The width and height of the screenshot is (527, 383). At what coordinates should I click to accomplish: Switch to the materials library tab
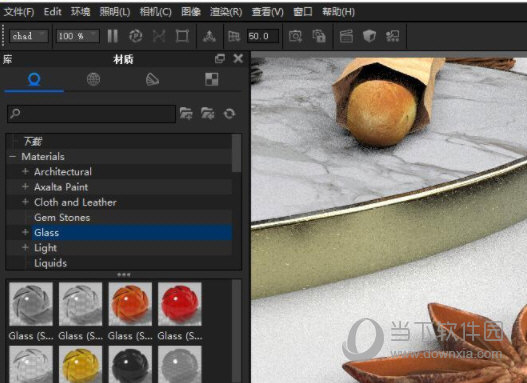[34, 80]
